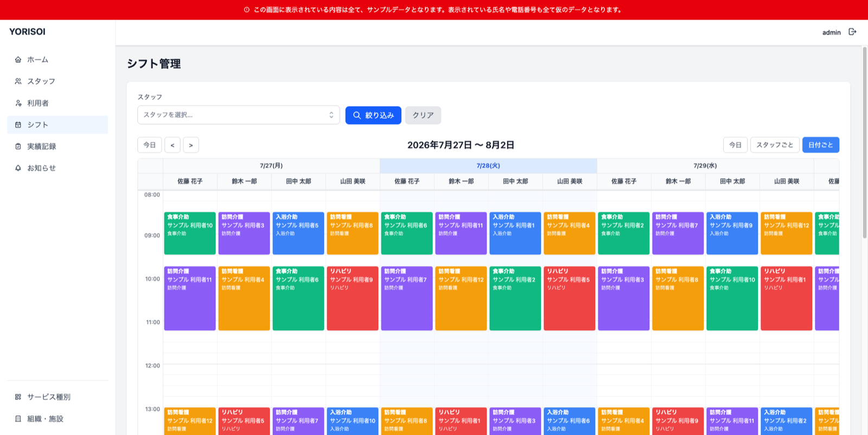Click the clipboard icon beside 実績記録
Screen dimensions: 868x435
(18, 147)
